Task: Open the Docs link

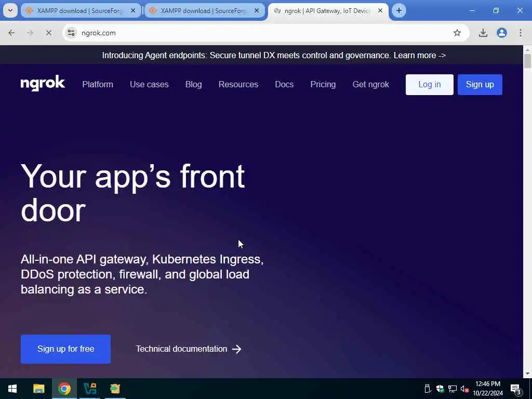Action: click(284, 85)
